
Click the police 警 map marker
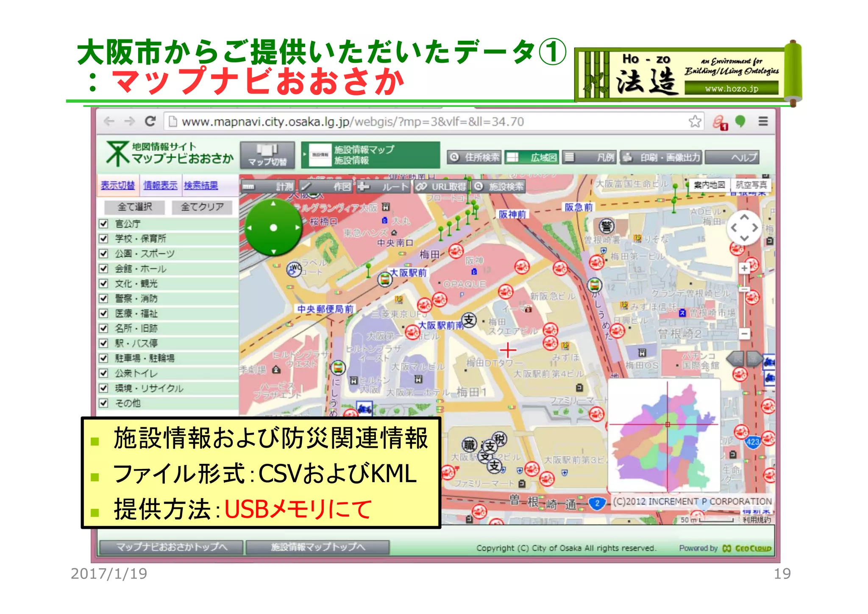[x=606, y=226]
